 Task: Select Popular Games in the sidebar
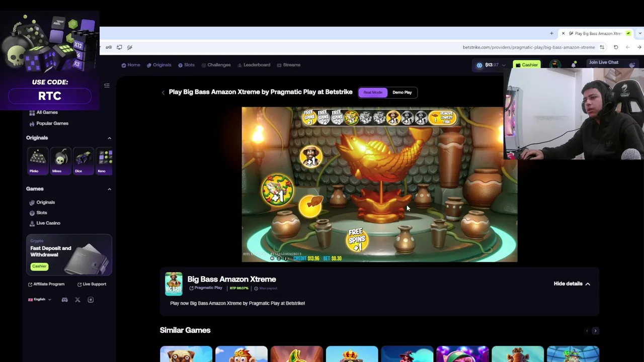tap(49, 123)
